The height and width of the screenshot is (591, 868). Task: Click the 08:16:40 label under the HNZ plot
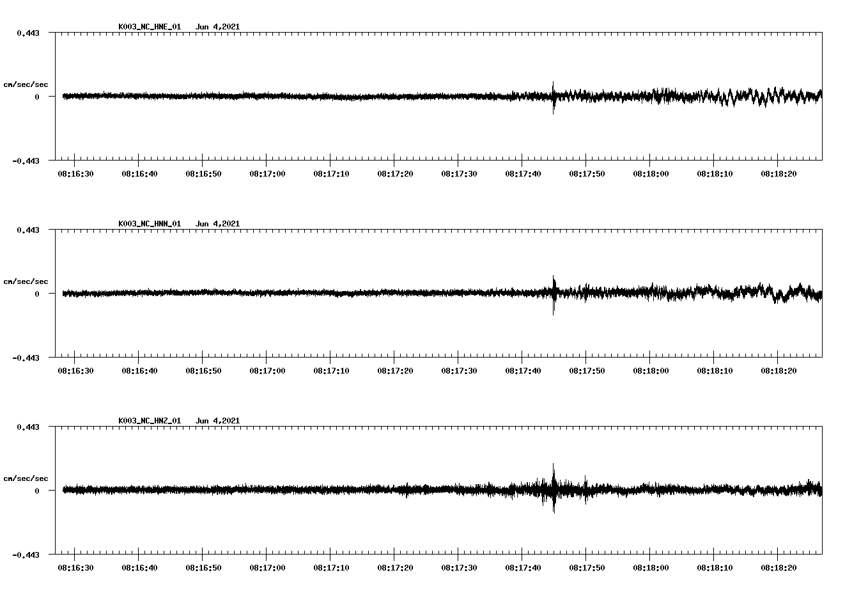tap(139, 567)
